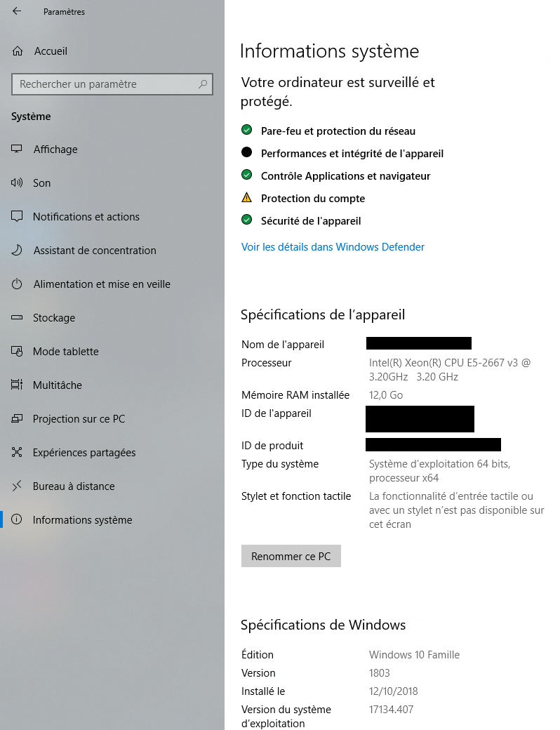Focus the Rechercher un paramètre field
The width and height of the screenshot is (560, 730).
[x=112, y=84]
